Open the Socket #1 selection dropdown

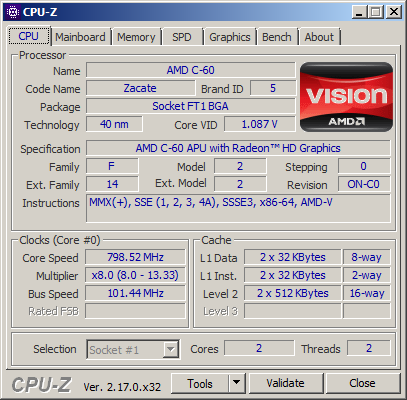[133, 350]
